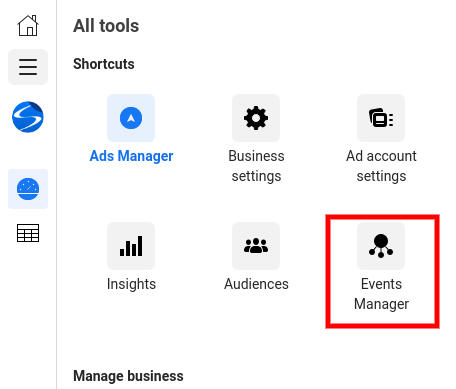Open Audiences people icon
Image resolution: width=456 pixels, height=389 pixels.
coord(256,246)
